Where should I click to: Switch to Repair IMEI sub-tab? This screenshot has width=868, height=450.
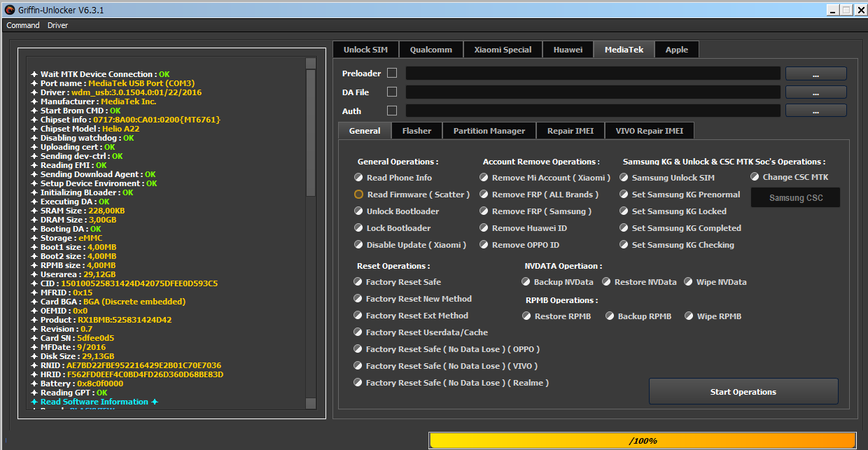570,131
